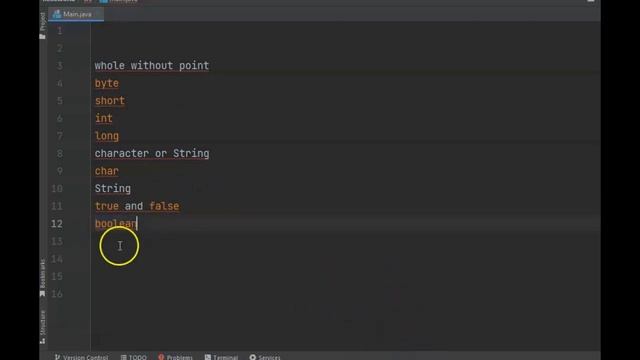
Task: Click line number 8 in gutter
Action: 60,153
